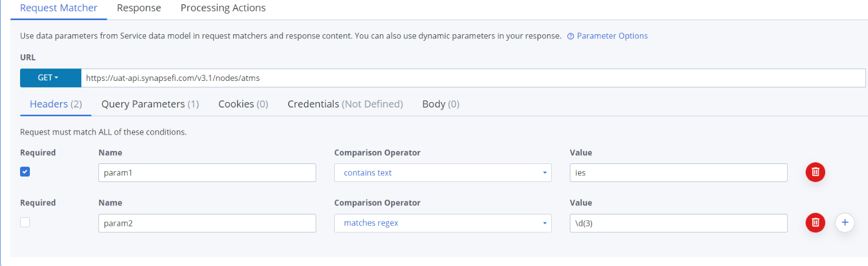Go to the Body (0) tab
This screenshot has width=868, height=266.
(x=441, y=104)
